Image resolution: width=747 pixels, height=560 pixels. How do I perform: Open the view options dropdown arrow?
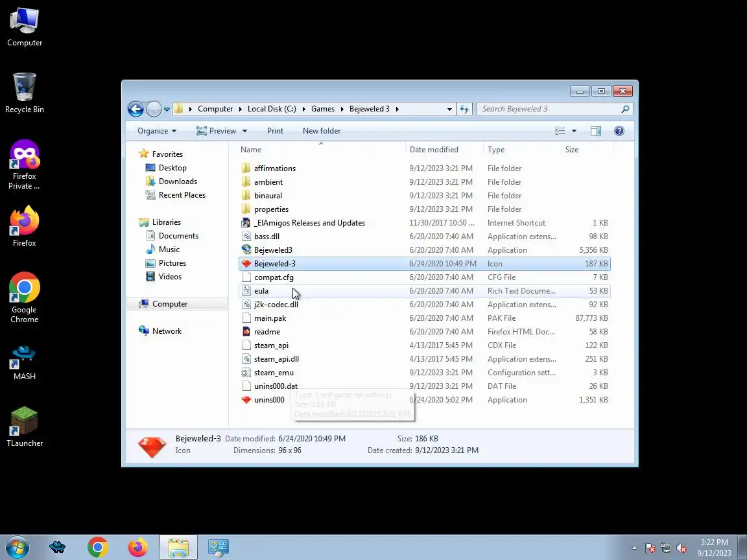pos(574,131)
